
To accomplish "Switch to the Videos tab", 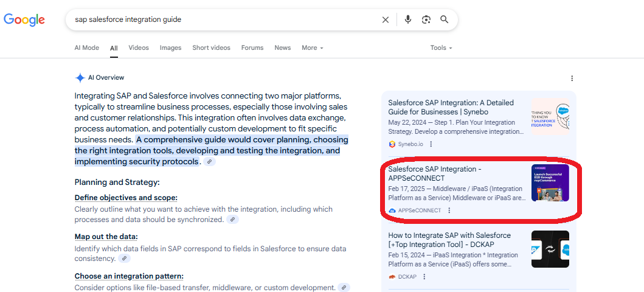I will (139, 47).
